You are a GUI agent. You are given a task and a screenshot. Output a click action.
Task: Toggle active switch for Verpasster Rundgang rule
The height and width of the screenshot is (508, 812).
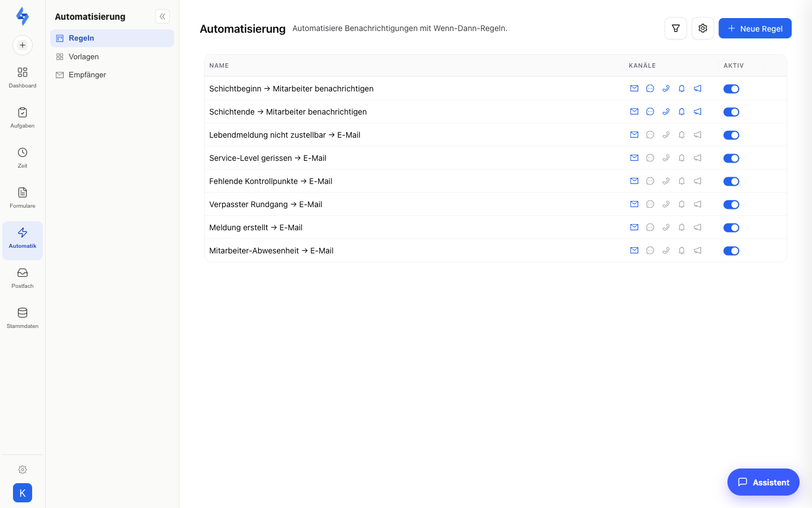coord(731,204)
